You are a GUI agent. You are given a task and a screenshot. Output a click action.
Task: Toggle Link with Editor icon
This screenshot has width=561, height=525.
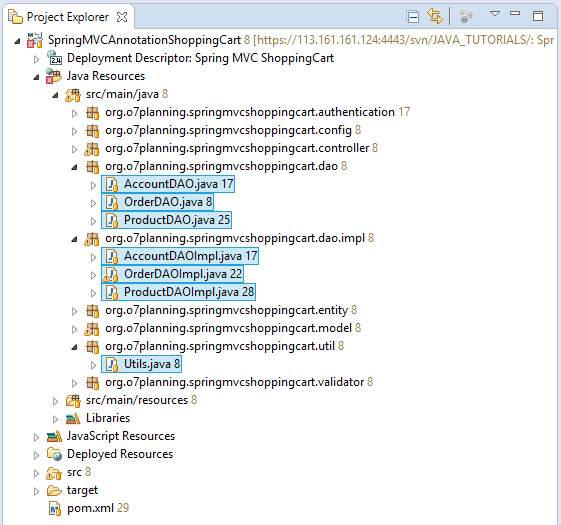435,16
